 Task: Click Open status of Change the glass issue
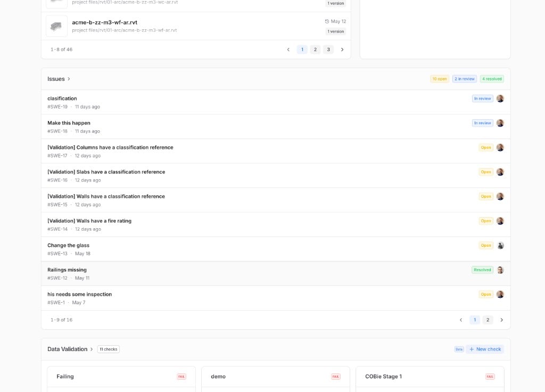click(486, 246)
